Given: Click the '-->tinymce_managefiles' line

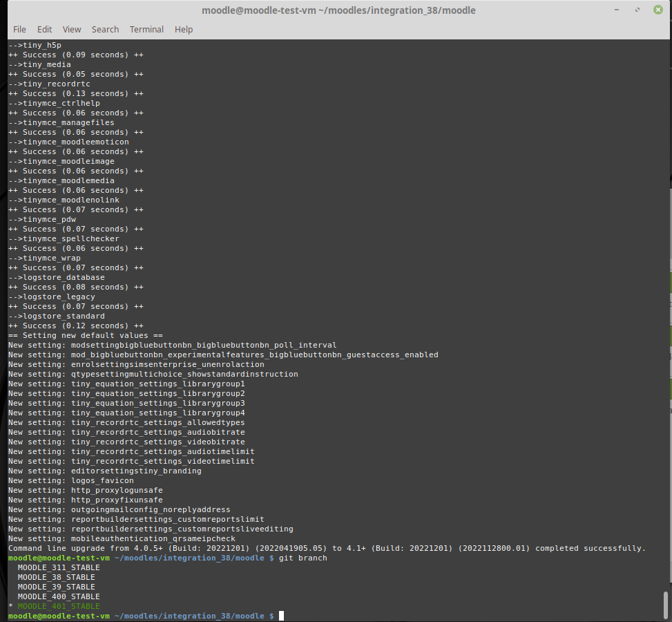Looking at the screenshot, I should (x=61, y=123).
